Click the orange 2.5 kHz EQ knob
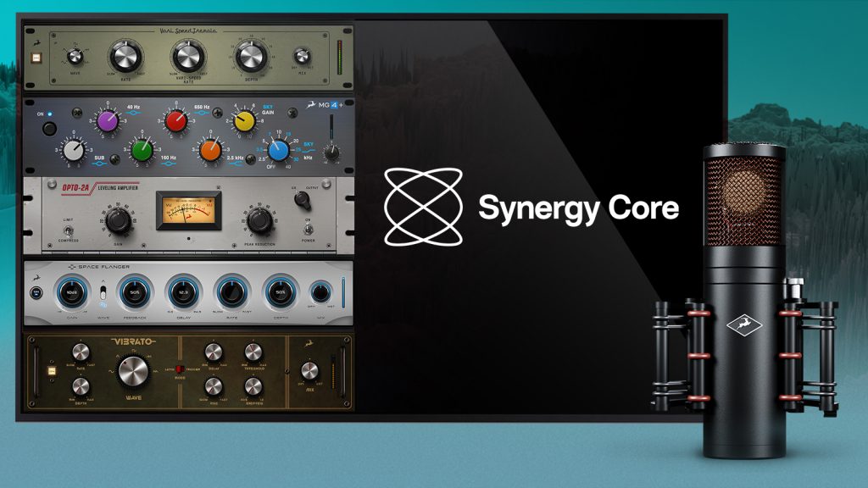868x488 pixels. coord(210,150)
